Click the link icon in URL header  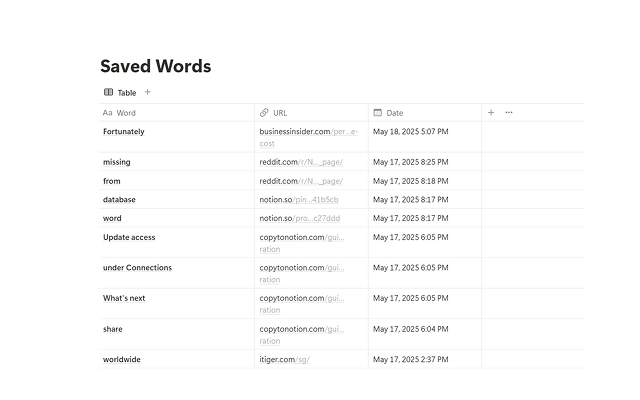(x=264, y=113)
